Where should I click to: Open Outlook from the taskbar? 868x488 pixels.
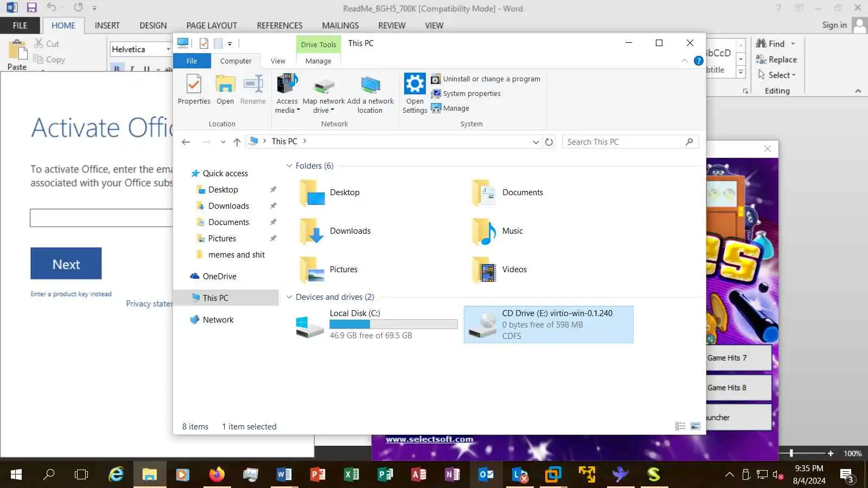[486, 474]
